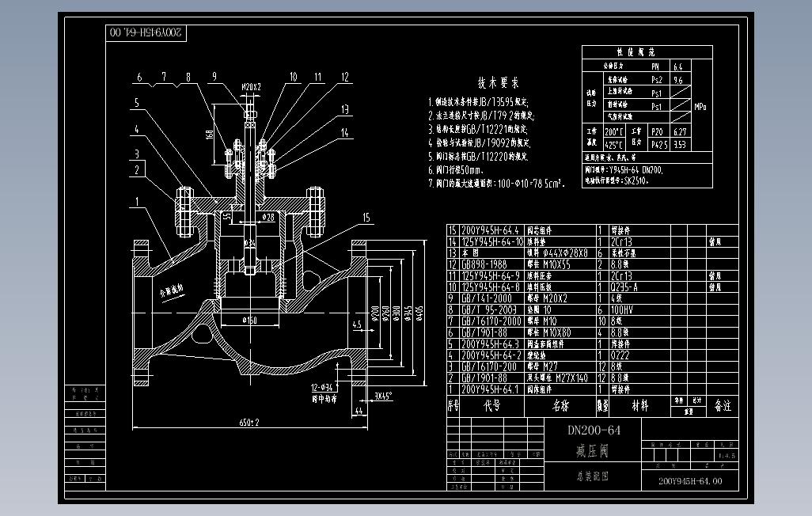This screenshot has width=812, height=516.
Task: Click the '名称' column header
Action: pos(561,406)
